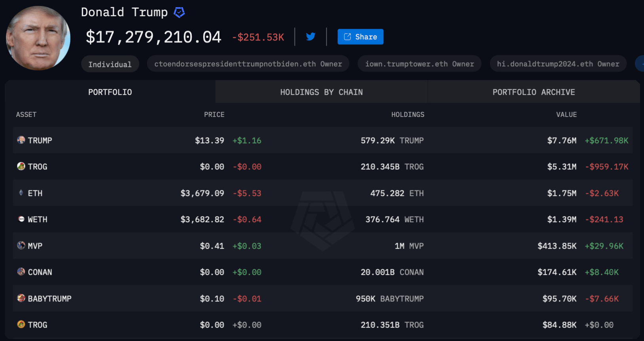
Task: Click the profile avatar picture
Action: pos(38,38)
